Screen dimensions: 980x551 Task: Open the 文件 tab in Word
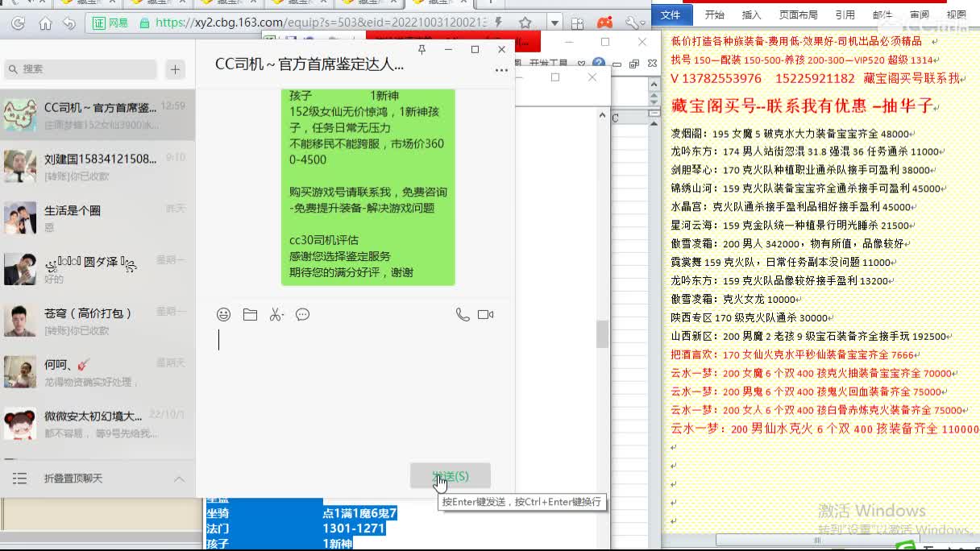tap(671, 14)
